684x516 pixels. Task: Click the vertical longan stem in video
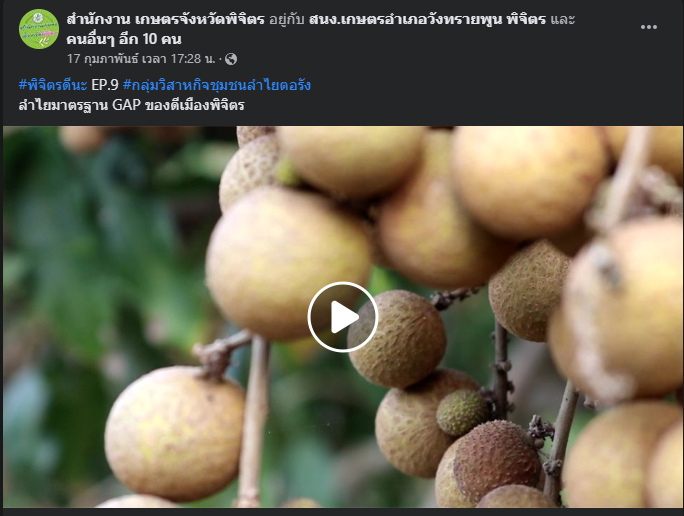tap(254, 421)
